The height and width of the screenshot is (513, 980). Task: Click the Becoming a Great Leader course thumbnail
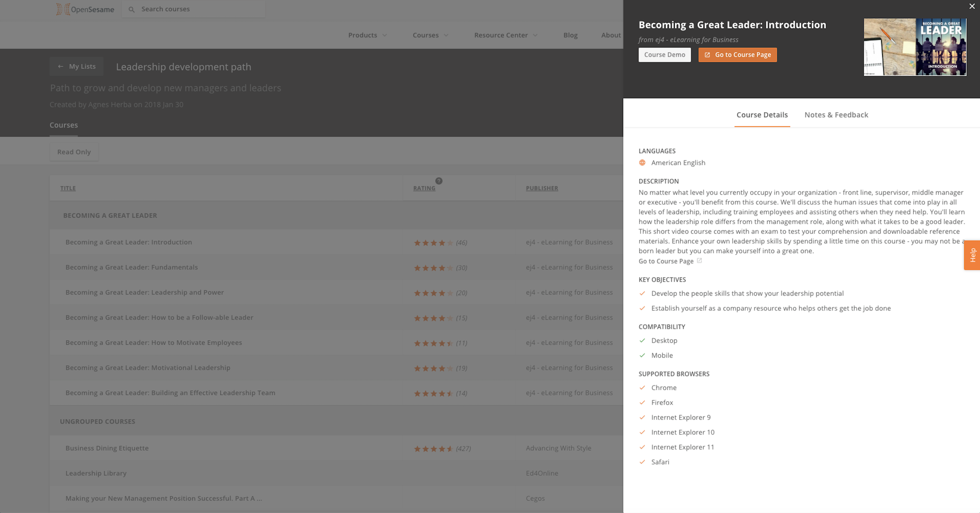915,47
